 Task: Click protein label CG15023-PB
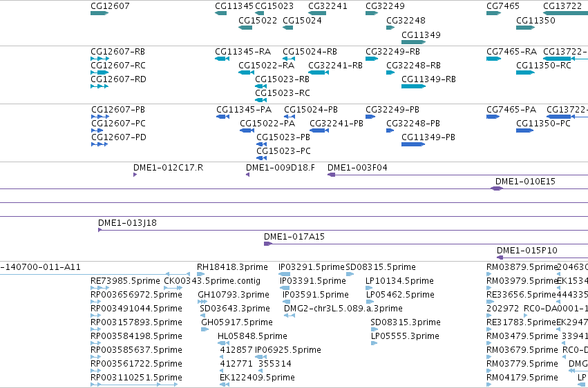pos(283,137)
